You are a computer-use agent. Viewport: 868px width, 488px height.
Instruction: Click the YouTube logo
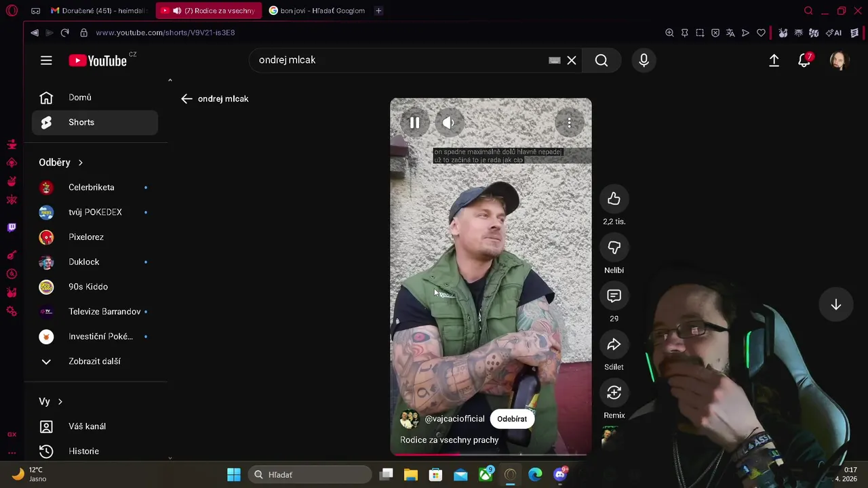tap(98, 60)
